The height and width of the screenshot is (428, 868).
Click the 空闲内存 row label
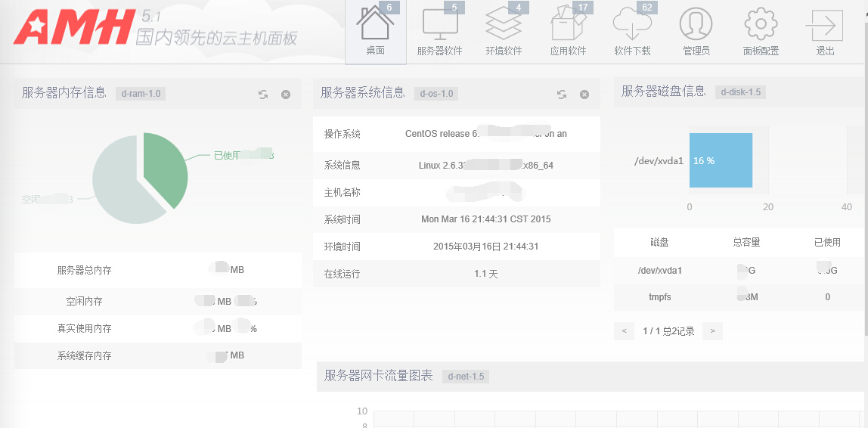pos(84,301)
